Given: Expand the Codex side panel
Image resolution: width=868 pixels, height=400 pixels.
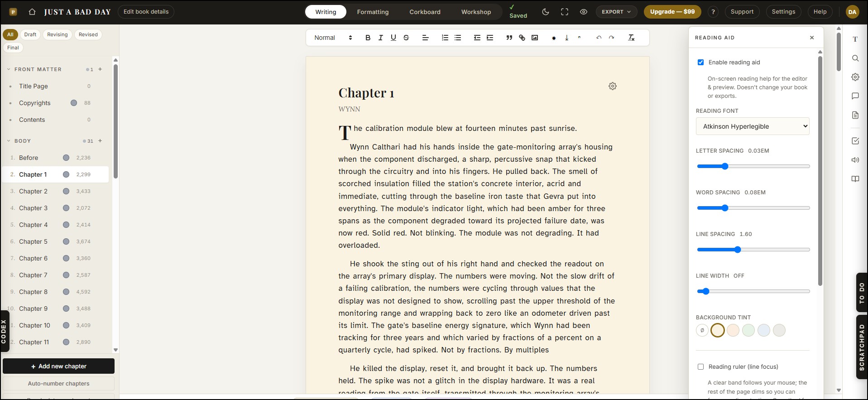Looking at the screenshot, I should tap(4, 331).
